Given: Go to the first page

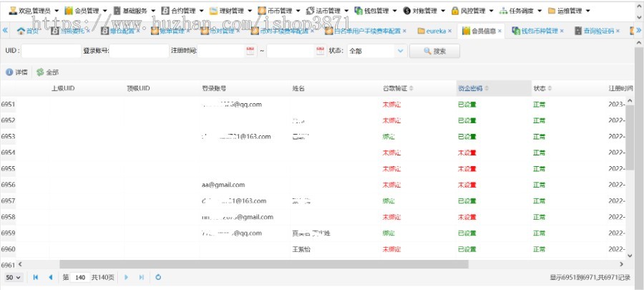Looking at the screenshot, I should [x=35, y=277].
